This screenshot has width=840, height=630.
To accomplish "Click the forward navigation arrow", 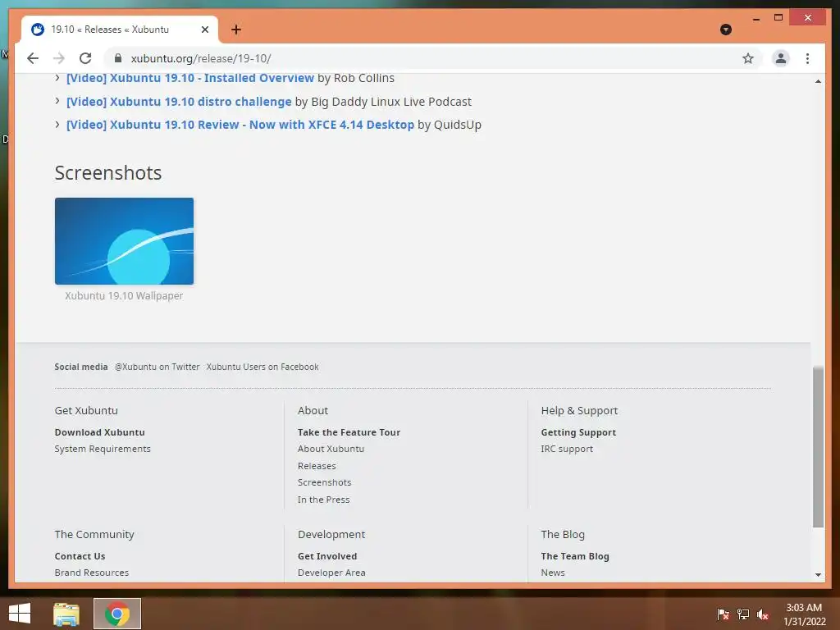I will pyautogui.click(x=59, y=58).
